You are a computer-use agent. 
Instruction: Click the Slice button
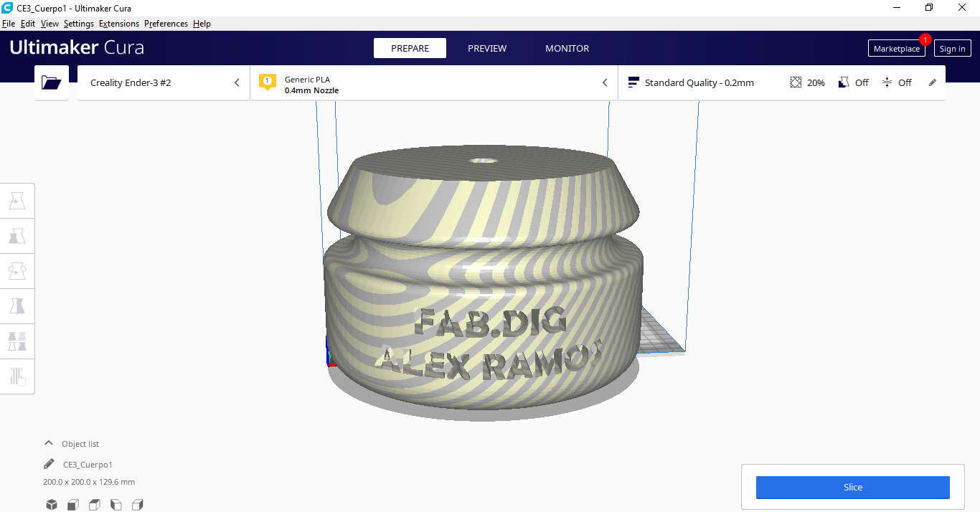coord(852,487)
